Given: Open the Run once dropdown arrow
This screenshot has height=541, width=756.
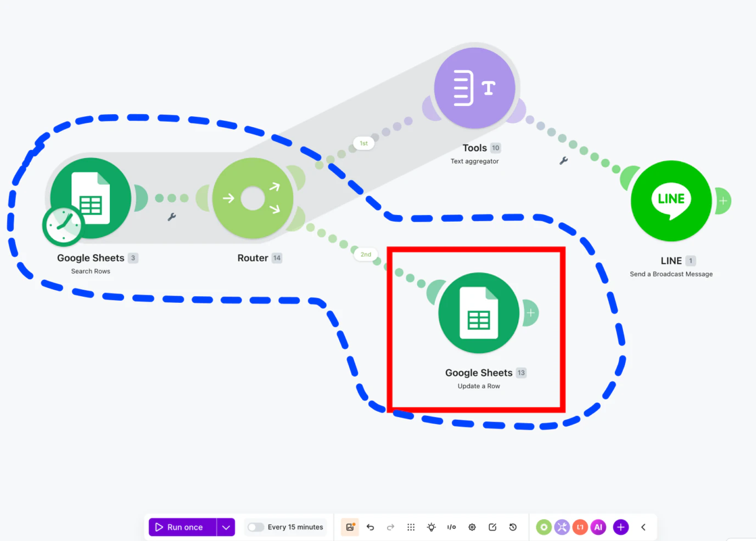Looking at the screenshot, I should (226, 527).
